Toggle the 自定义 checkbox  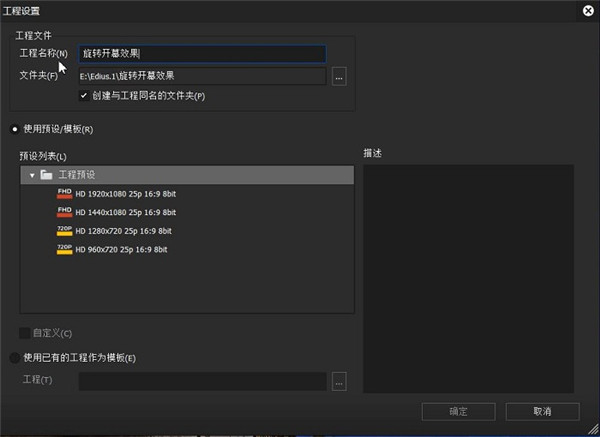coord(25,333)
